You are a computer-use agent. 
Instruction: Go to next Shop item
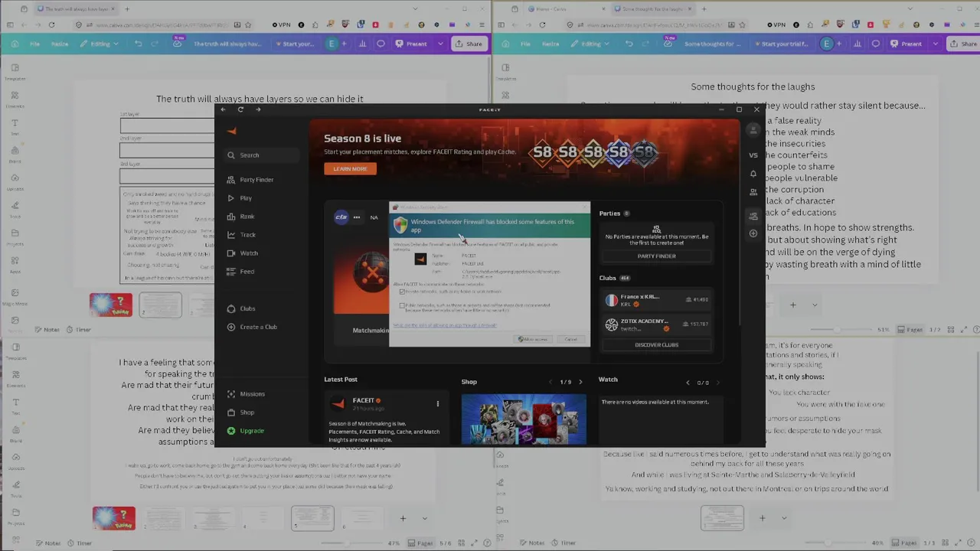click(x=580, y=382)
